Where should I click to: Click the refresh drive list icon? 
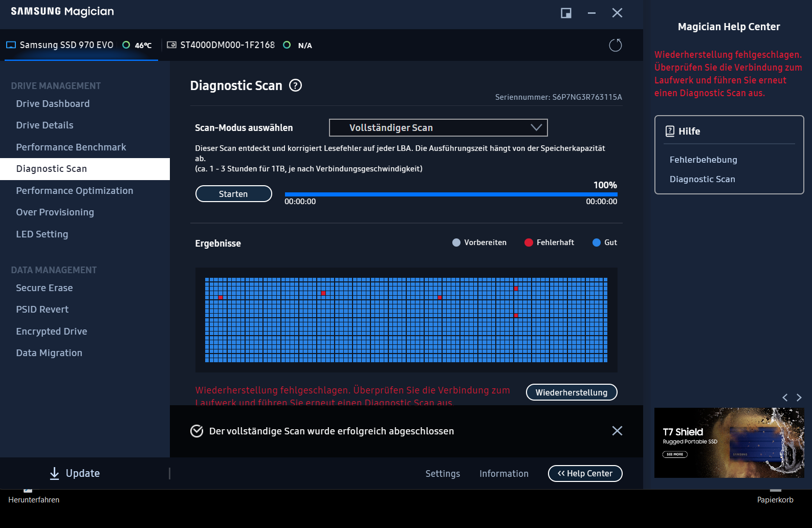coord(615,45)
